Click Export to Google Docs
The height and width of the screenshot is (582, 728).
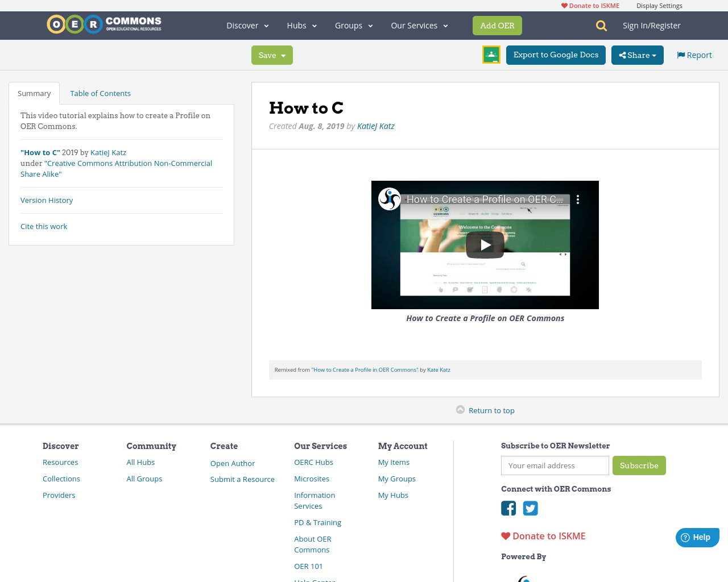(556, 55)
